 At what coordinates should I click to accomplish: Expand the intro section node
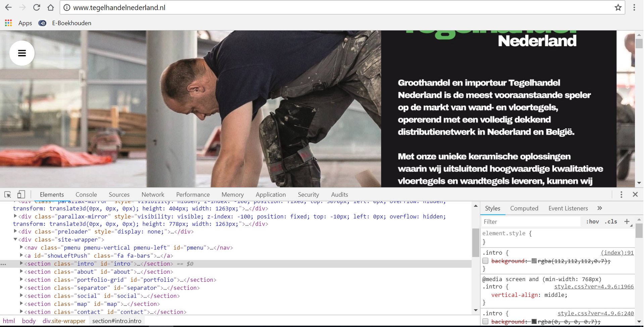point(21,264)
